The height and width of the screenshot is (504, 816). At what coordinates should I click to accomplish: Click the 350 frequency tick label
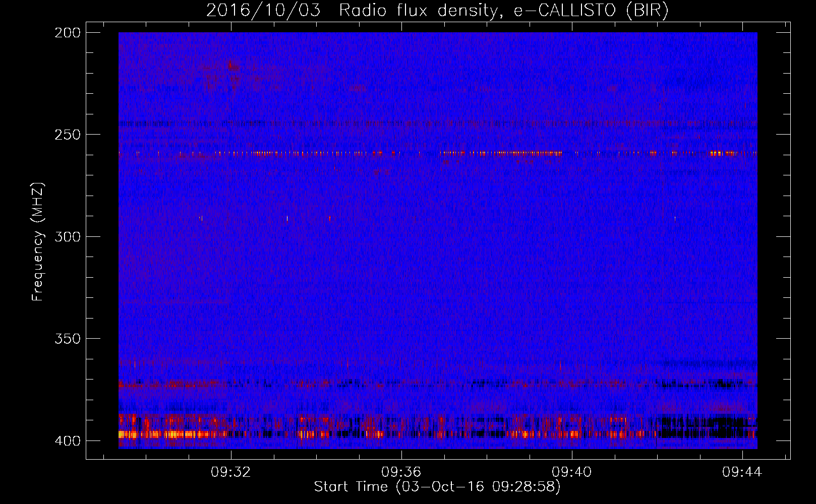pos(68,339)
